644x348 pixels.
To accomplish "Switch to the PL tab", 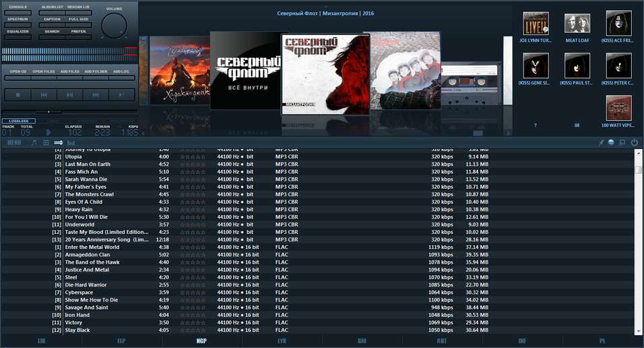I will click(x=602, y=341).
